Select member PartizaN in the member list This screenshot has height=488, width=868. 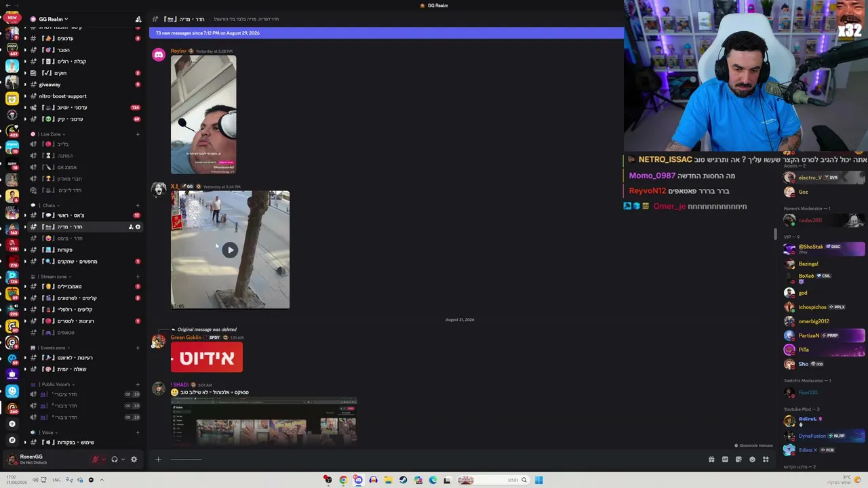tap(824, 335)
